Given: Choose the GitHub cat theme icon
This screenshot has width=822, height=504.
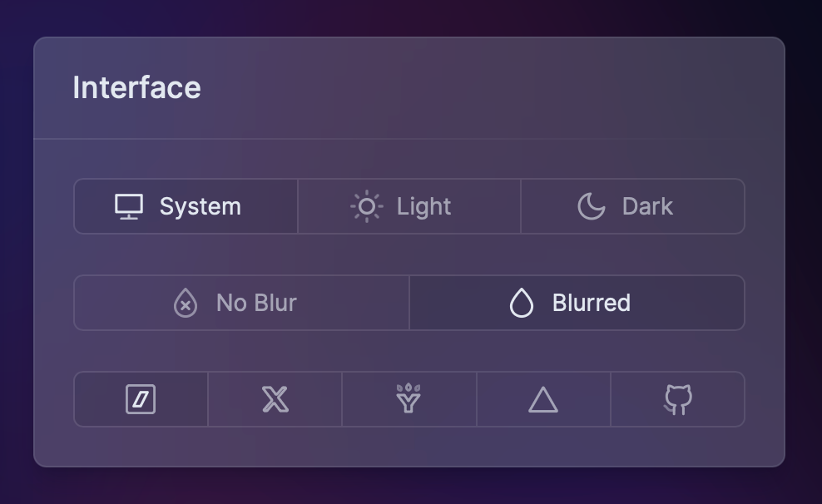Looking at the screenshot, I should click(678, 400).
